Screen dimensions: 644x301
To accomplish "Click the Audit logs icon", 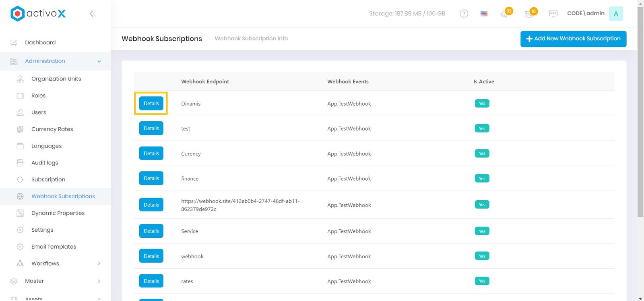I will coord(20,163).
